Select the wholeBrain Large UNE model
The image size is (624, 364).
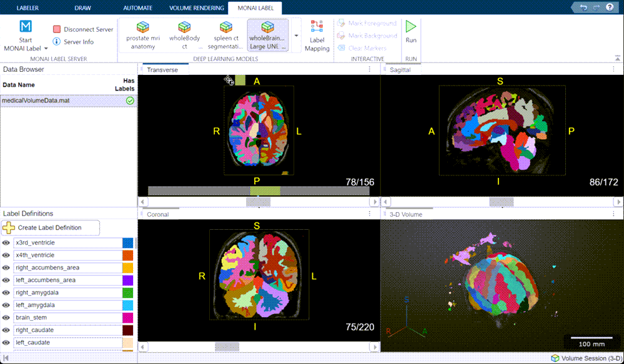[267, 34]
